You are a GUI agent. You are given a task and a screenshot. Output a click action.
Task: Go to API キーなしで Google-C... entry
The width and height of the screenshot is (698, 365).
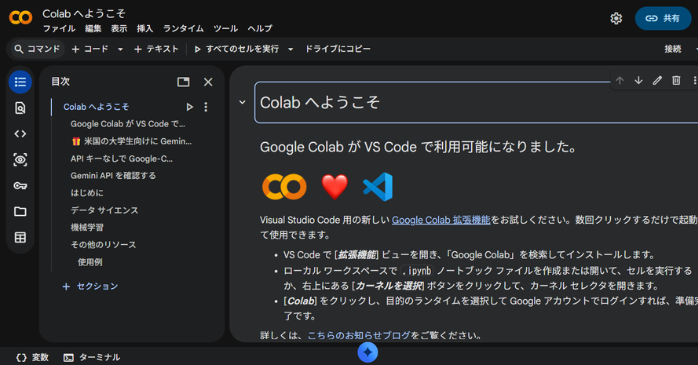tap(122, 158)
